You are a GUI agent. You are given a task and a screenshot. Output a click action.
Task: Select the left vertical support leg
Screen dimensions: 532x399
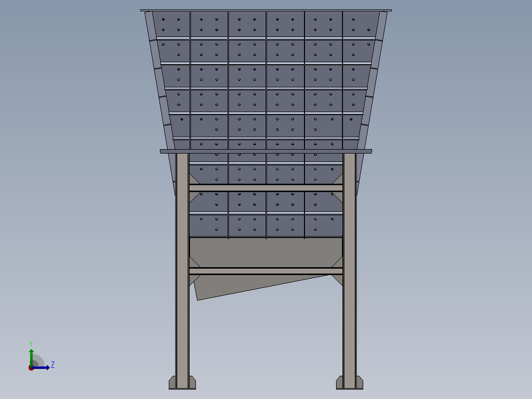[182, 270]
